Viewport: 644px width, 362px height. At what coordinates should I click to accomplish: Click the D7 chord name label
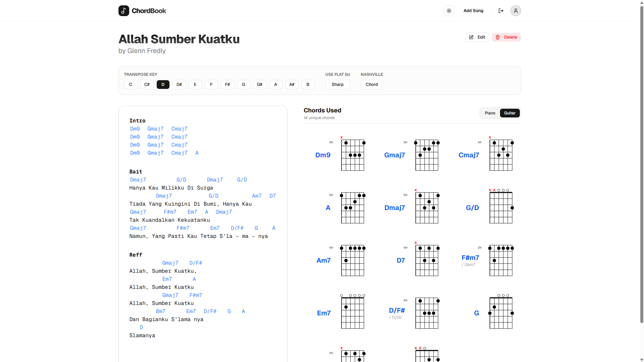pos(401,260)
